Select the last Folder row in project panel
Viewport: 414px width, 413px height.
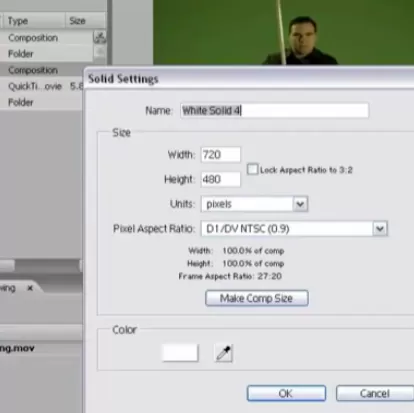(42, 102)
